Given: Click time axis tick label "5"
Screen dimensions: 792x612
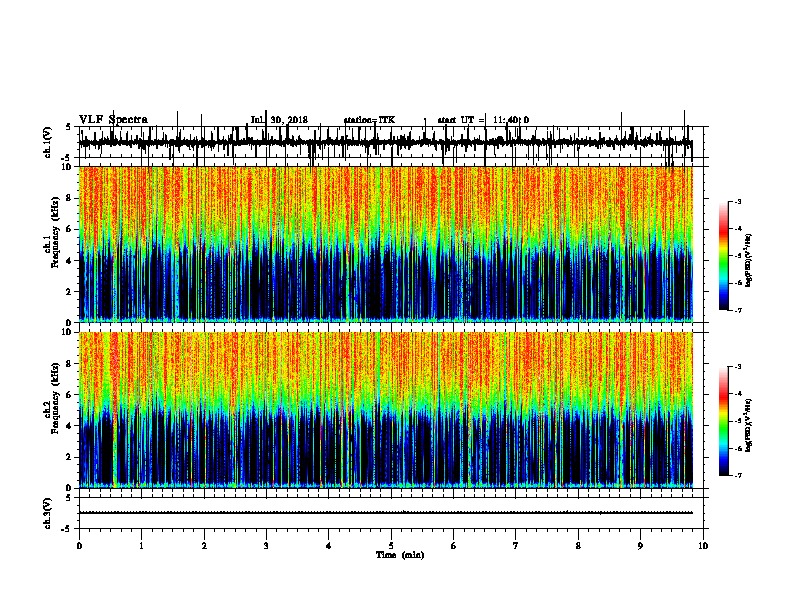Looking at the screenshot, I should [391, 546].
